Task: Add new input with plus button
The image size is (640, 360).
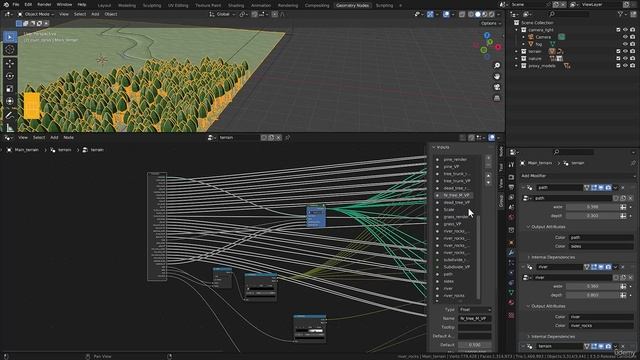Action: pyautogui.click(x=488, y=158)
